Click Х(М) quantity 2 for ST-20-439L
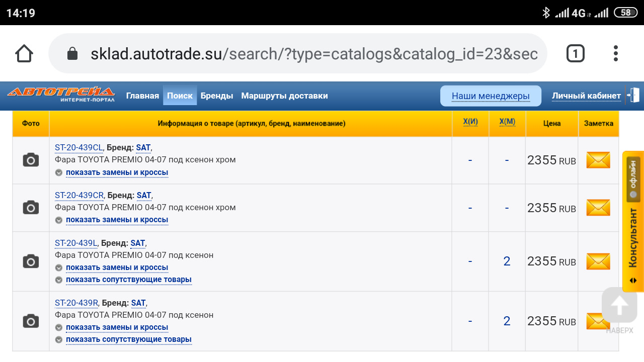 point(507,261)
